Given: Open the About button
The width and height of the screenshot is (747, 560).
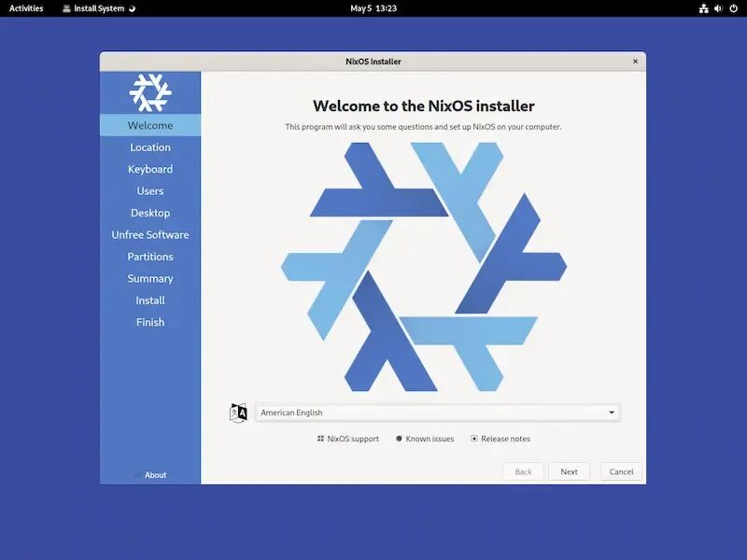Looking at the screenshot, I should point(150,475).
